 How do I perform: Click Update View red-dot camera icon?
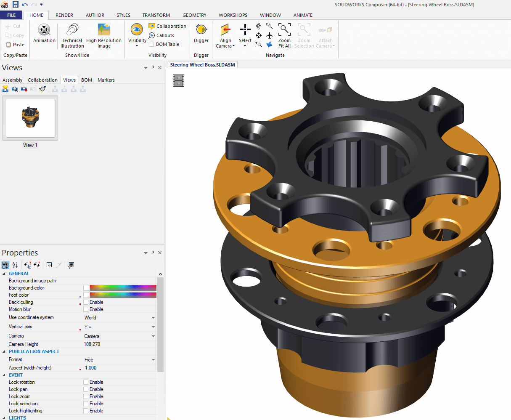click(x=24, y=89)
